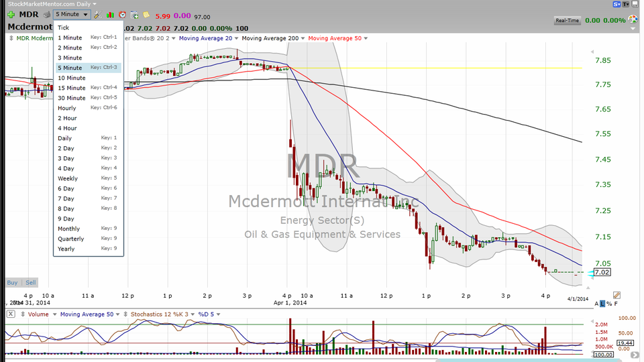Click the Sell button
This screenshot has width=644, height=362.
[x=30, y=282]
